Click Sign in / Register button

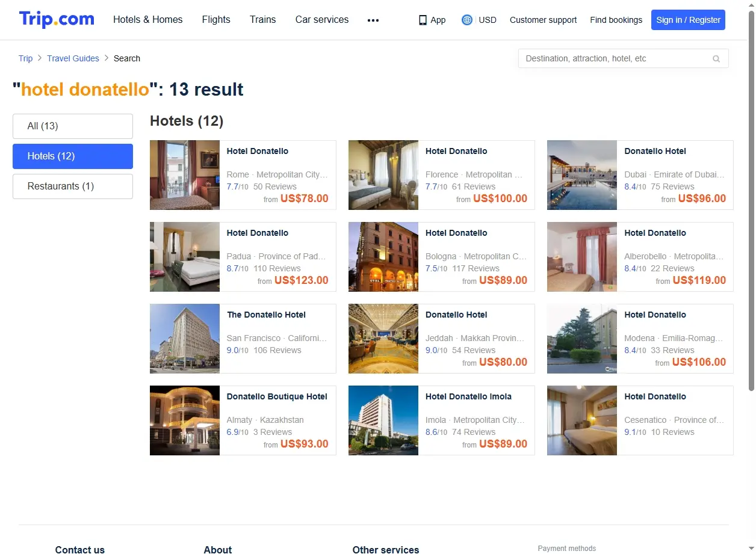688,20
